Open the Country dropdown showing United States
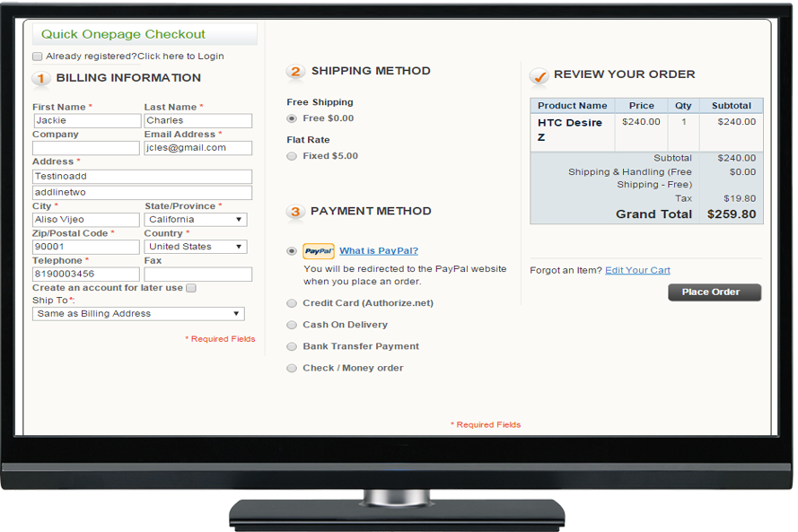The image size is (798, 532). [196, 247]
